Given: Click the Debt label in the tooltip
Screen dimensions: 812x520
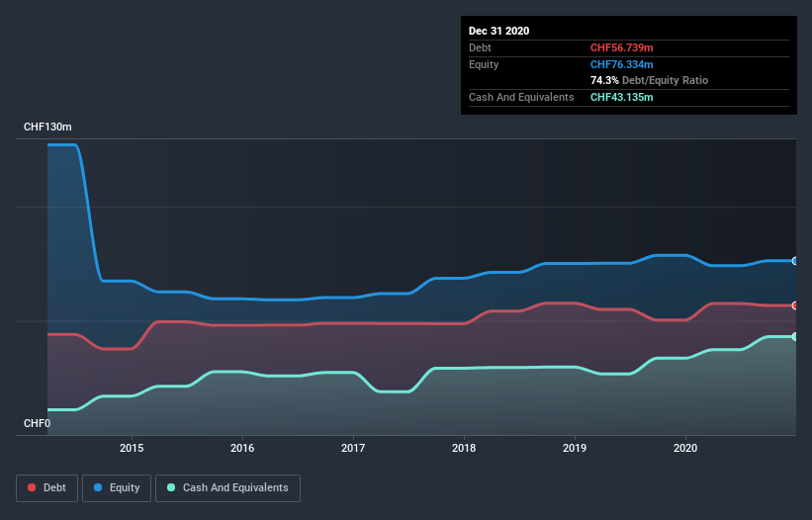Looking at the screenshot, I should tap(480, 47).
